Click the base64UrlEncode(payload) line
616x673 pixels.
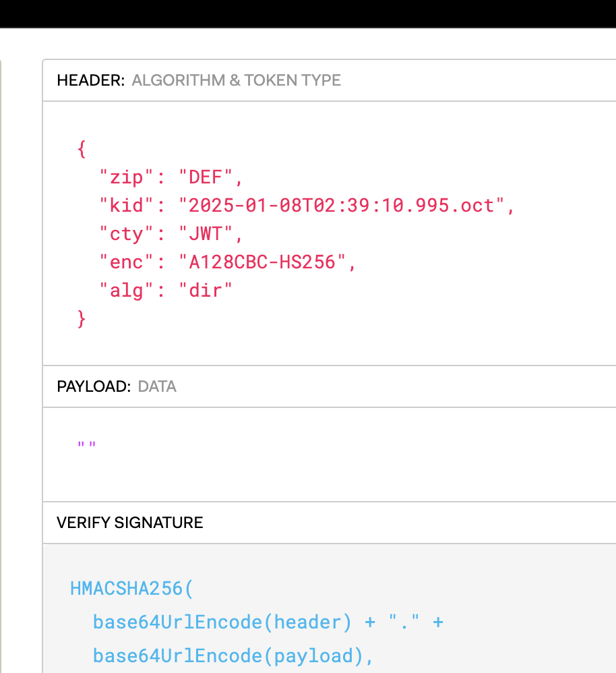pyautogui.click(x=233, y=655)
